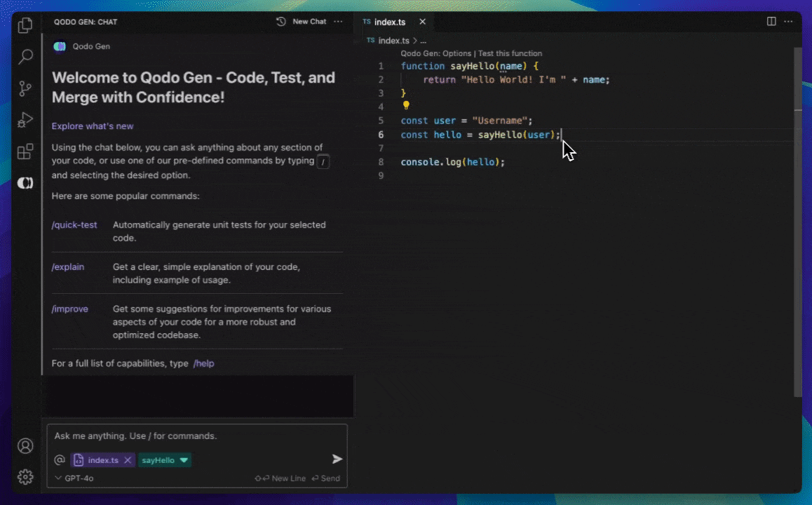The height and width of the screenshot is (505, 812).
Task: Open the Run and Debug view
Action: [x=25, y=120]
